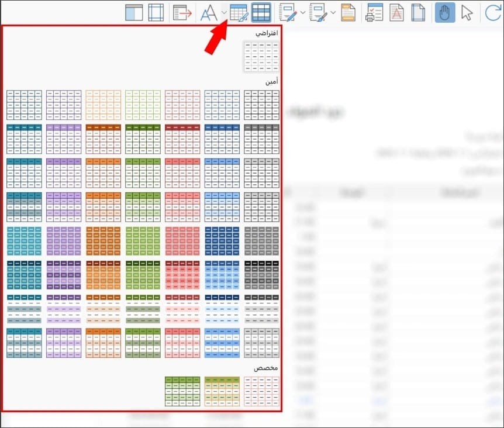Click the print preview printer icon
This screenshot has width=504, height=428.
click(x=374, y=13)
